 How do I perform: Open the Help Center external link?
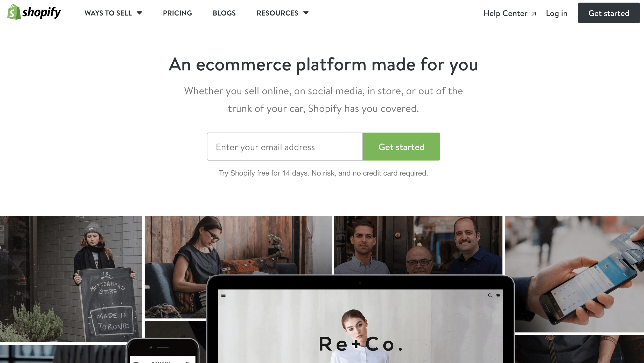tap(509, 13)
